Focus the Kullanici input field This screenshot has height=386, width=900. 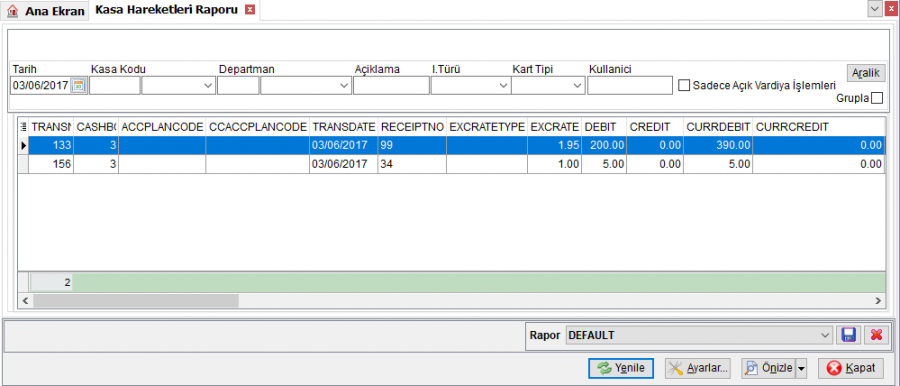pos(630,86)
